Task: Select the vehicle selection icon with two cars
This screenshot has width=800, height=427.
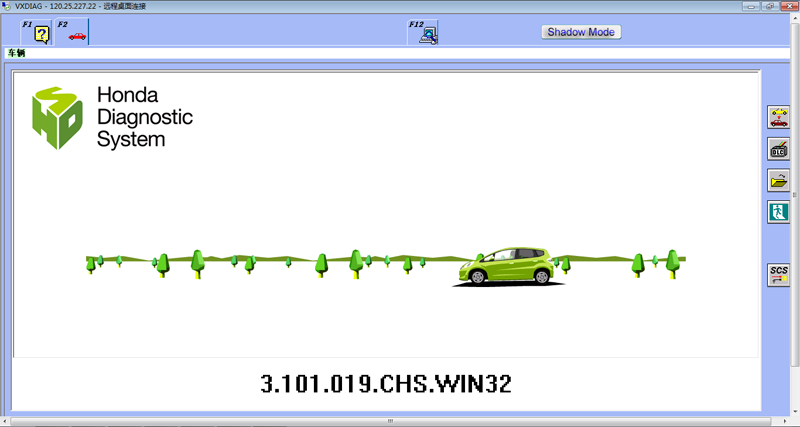Action: (x=779, y=117)
